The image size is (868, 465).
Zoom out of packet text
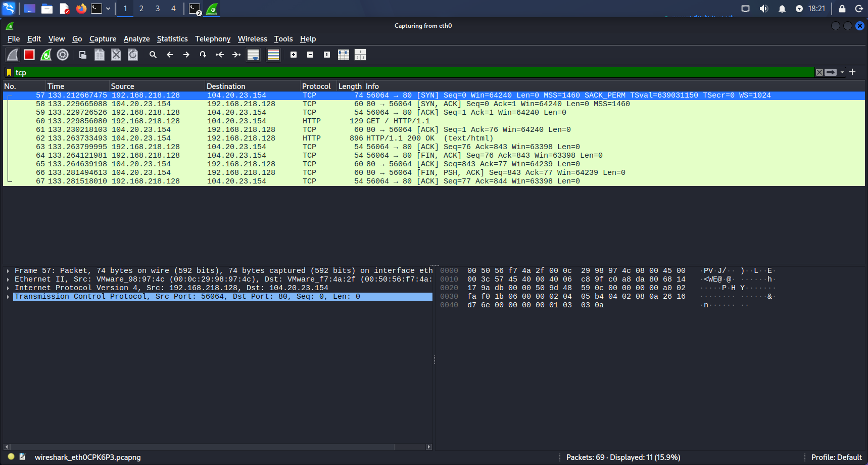pyautogui.click(x=310, y=55)
